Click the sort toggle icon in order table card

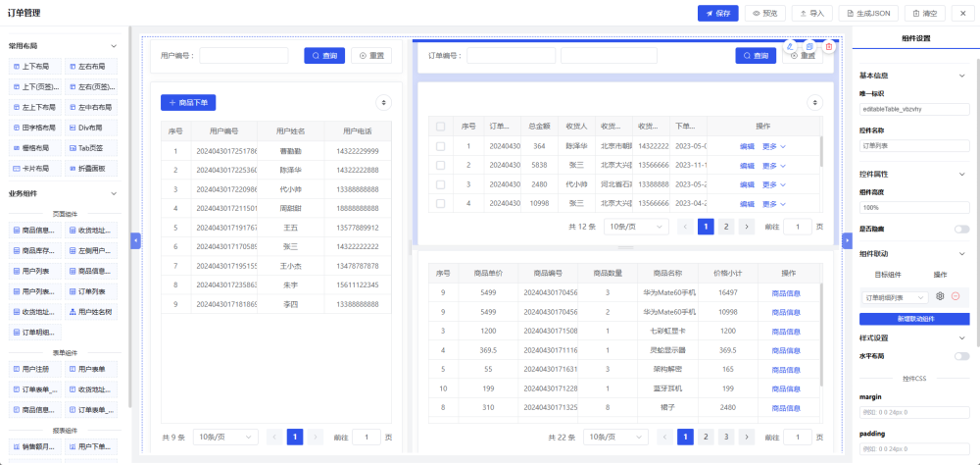point(815,102)
